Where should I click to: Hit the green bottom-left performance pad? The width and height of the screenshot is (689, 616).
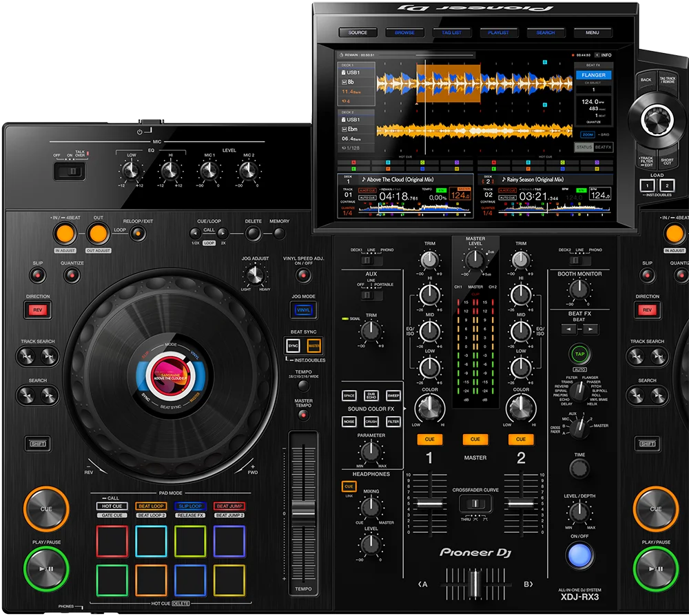click(x=112, y=580)
